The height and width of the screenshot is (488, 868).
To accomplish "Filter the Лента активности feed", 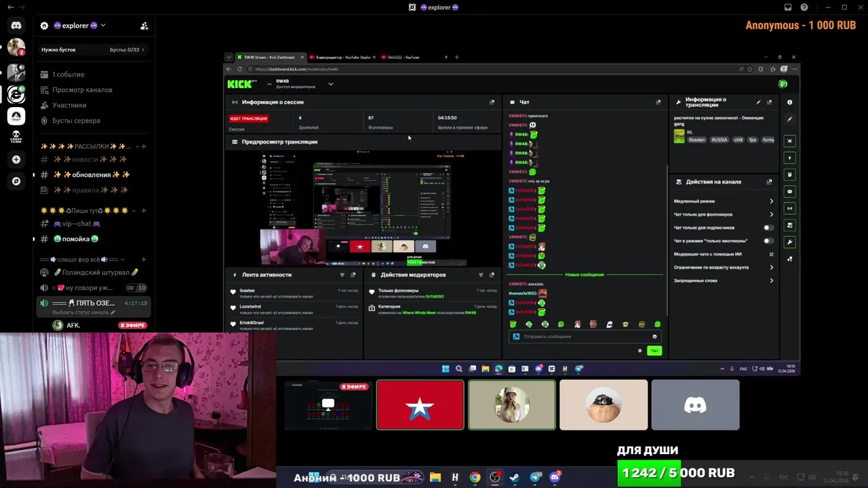I will coord(342,274).
